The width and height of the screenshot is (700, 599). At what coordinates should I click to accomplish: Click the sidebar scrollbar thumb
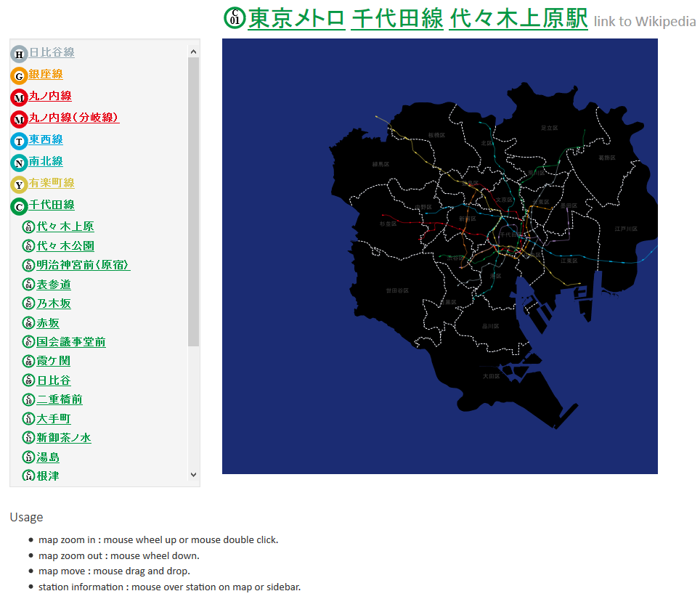[x=193, y=202]
